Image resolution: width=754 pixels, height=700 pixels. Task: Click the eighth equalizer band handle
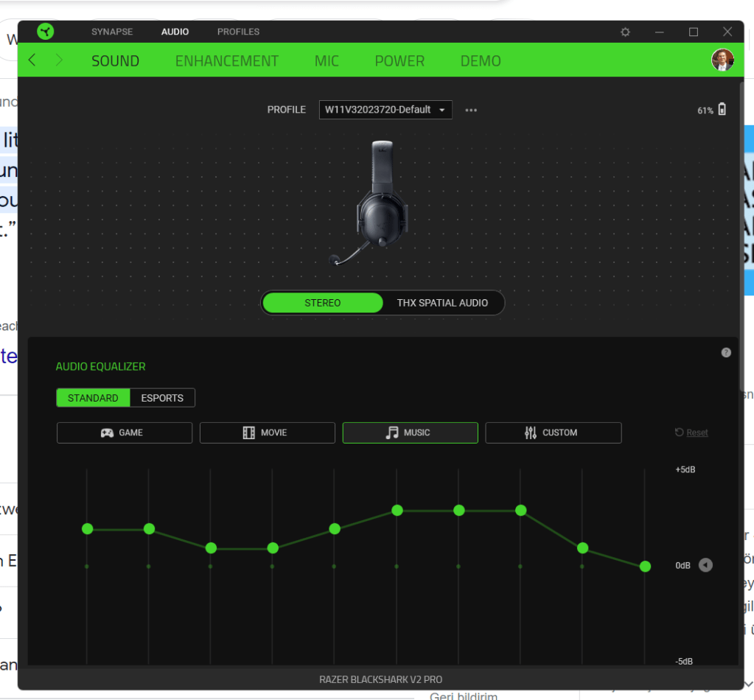[x=521, y=510]
